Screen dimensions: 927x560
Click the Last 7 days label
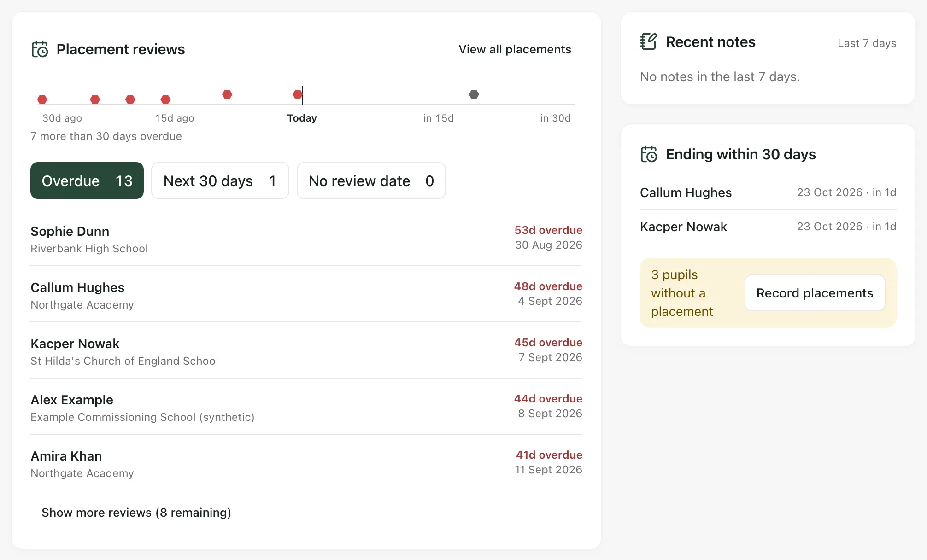click(x=867, y=43)
